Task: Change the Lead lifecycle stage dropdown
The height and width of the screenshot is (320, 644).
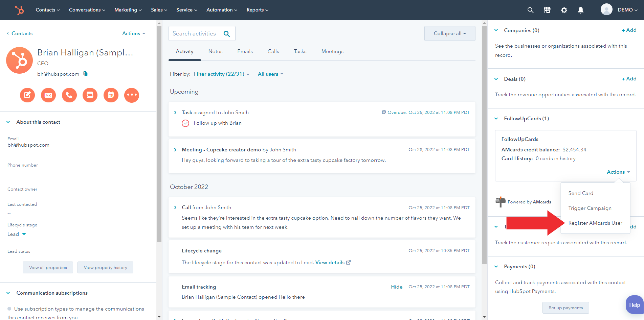Action: (x=17, y=234)
